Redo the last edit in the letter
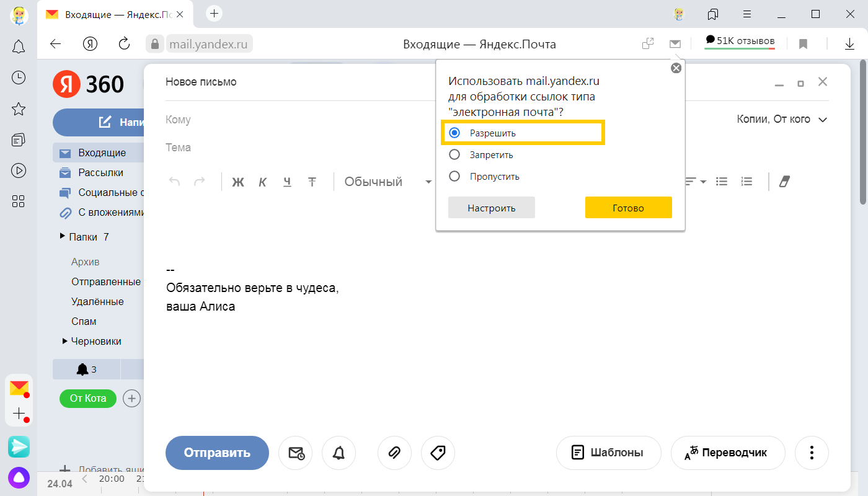This screenshot has height=496, width=868. [x=200, y=182]
